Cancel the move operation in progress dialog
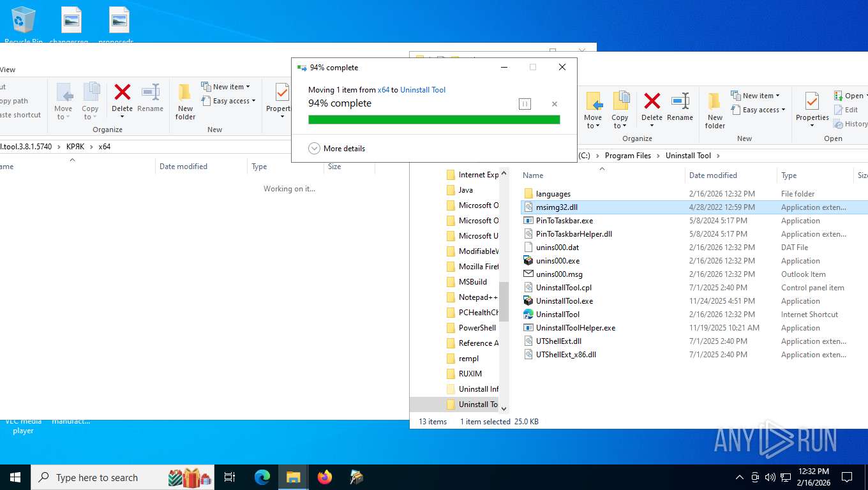 [554, 104]
